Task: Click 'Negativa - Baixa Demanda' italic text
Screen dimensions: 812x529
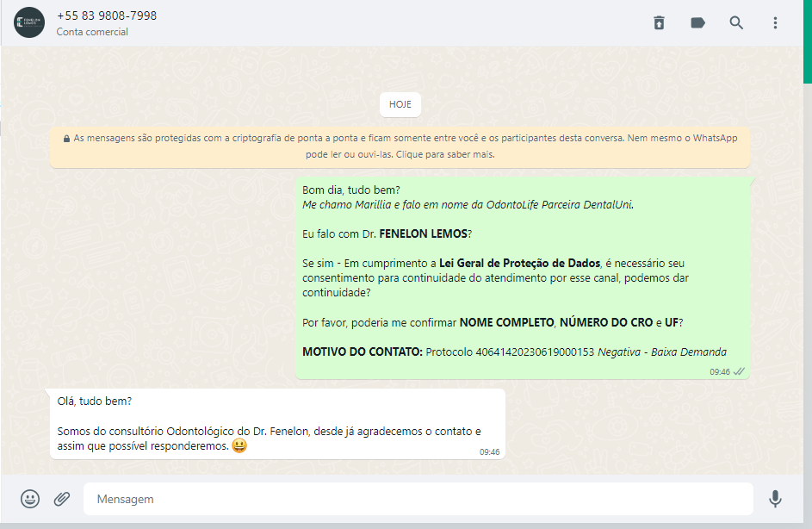Action: [662, 352]
